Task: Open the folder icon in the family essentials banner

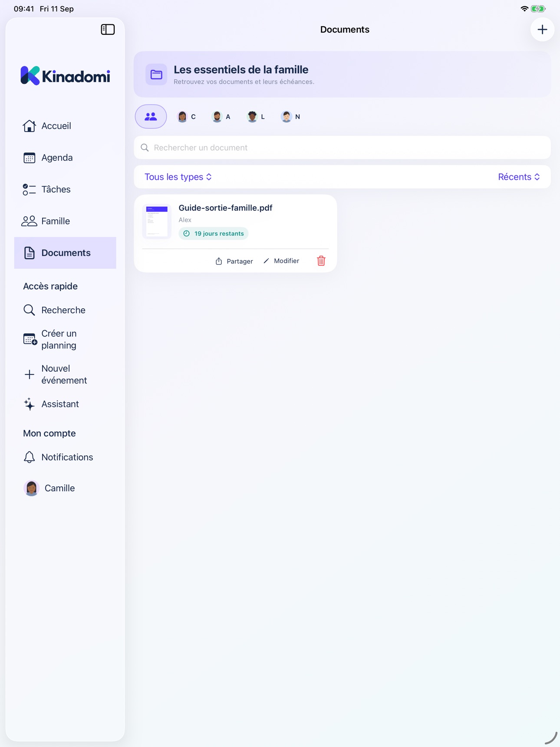Action: (156, 74)
